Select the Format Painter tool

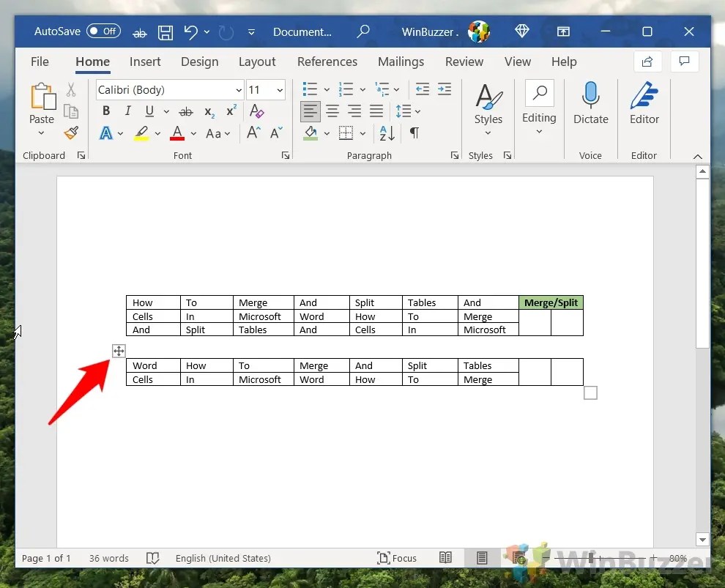pyautogui.click(x=70, y=133)
